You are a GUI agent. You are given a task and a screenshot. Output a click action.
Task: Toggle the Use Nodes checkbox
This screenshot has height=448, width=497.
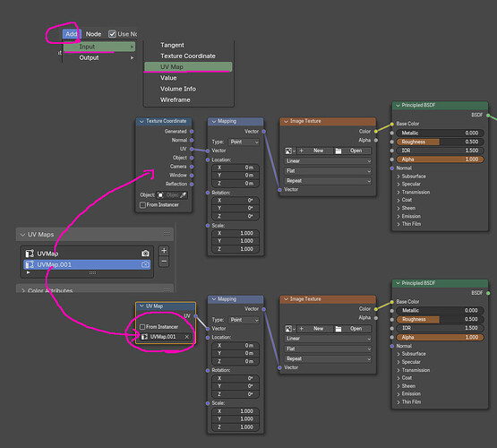(x=112, y=34)
